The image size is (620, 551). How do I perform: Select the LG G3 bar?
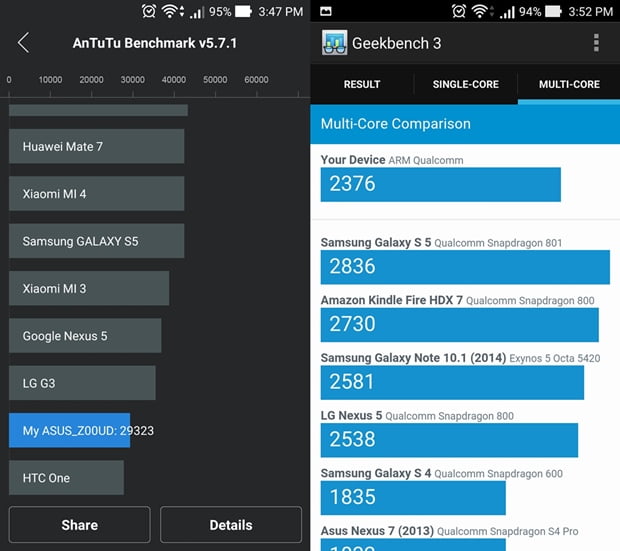(82, 383)
